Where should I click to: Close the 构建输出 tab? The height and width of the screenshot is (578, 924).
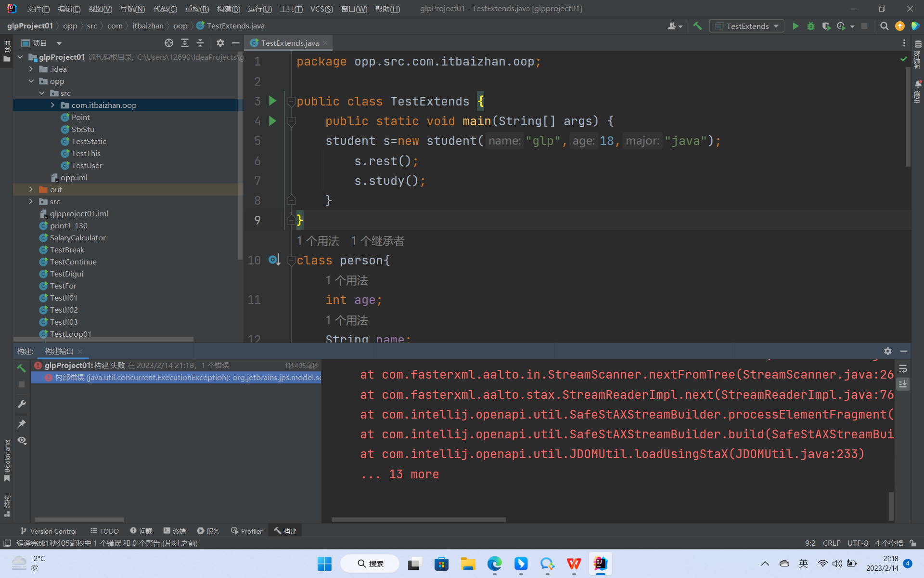[x=80, y=352]
